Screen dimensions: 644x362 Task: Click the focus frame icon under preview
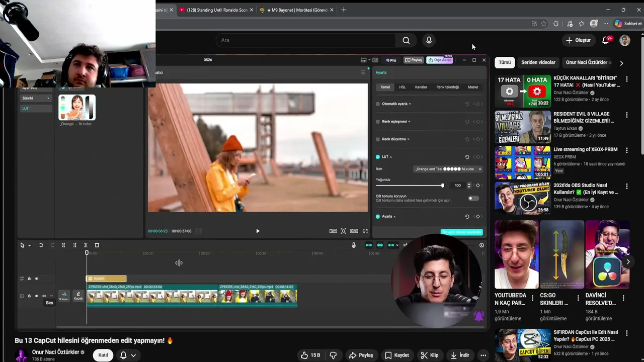(344, 231)
